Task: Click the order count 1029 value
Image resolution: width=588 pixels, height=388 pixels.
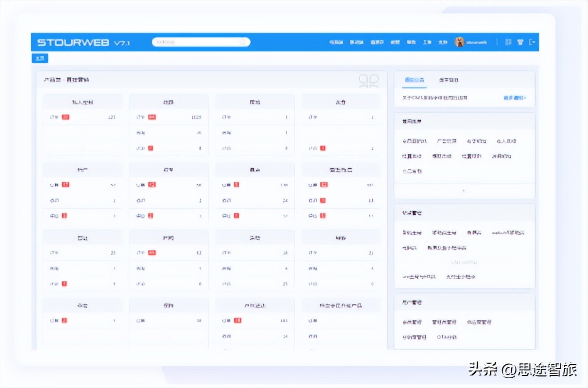Action: pyautogui.click(x=196, y=117)
